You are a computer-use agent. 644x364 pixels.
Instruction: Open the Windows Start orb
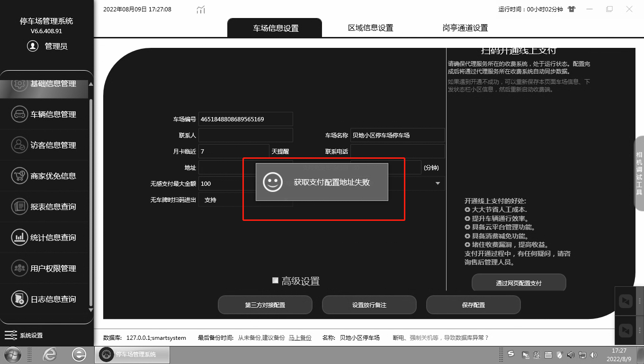[12, 355]
